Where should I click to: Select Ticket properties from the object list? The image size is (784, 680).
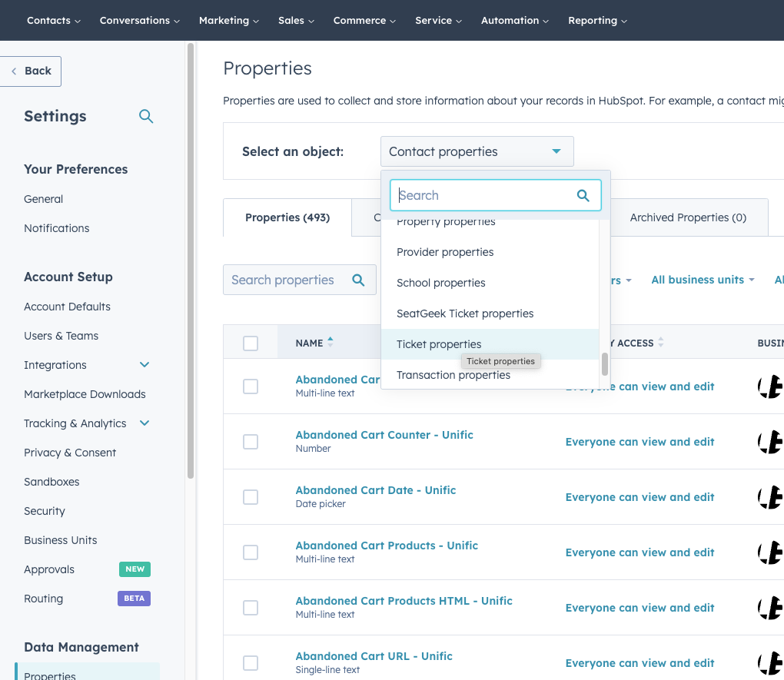439,344
